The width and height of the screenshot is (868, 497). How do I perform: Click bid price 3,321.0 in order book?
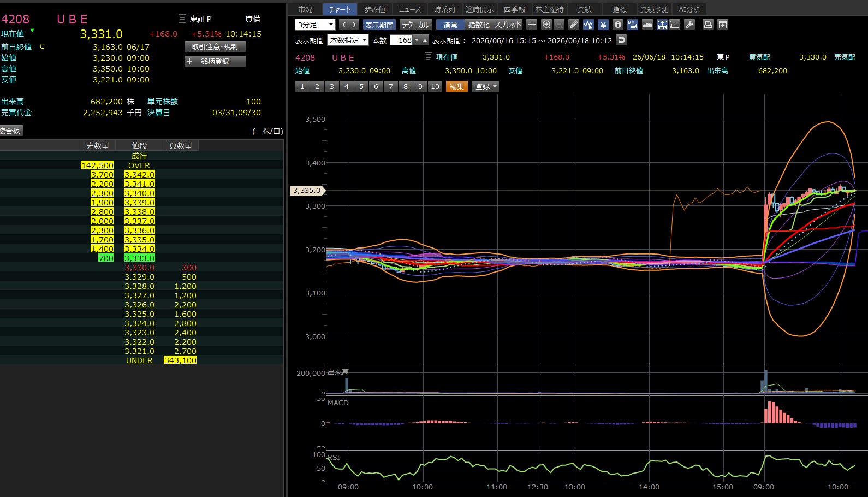click(x=139, y=351)
